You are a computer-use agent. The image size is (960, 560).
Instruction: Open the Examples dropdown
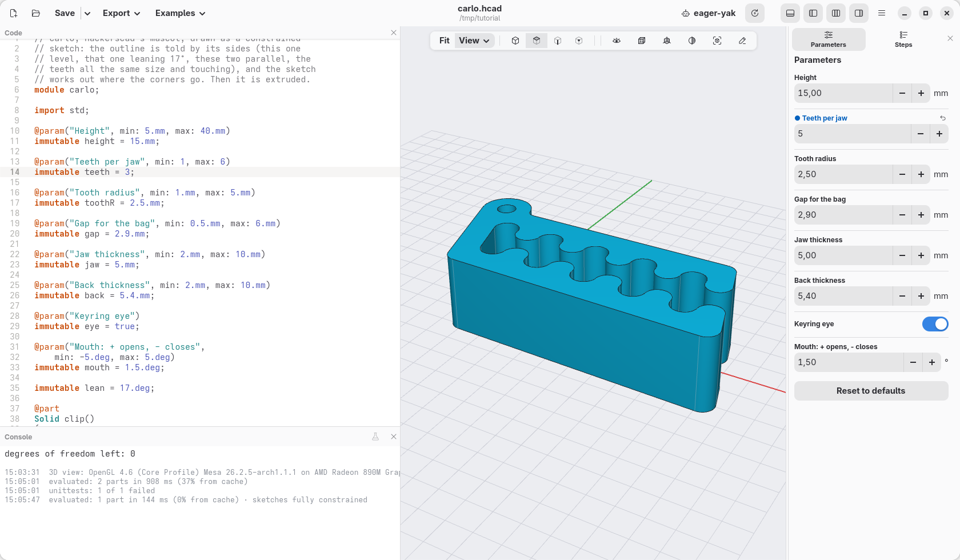tap(181, 13)
